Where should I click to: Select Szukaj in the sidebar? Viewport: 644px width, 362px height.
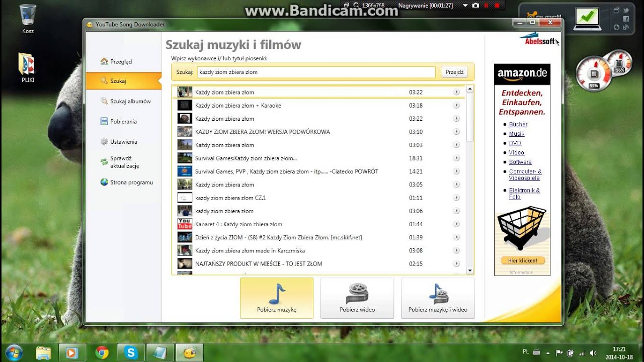pos(123,81)
